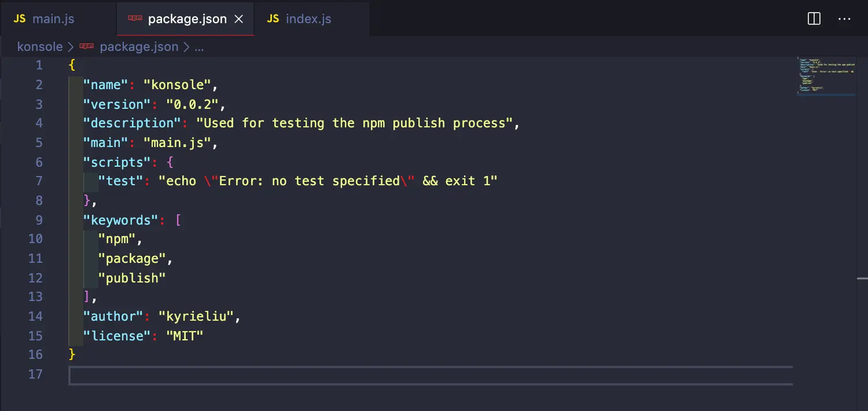This screenshot has width=868, height=411.
Task: Select line number 7
Action: (39, 181)
